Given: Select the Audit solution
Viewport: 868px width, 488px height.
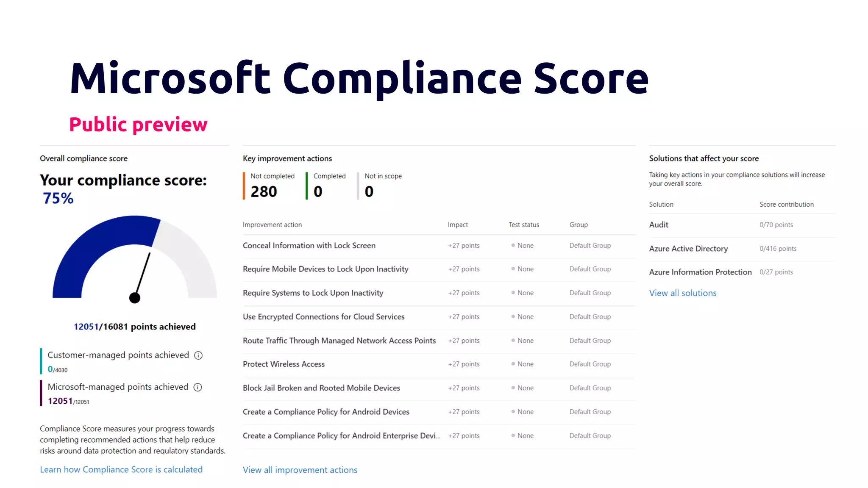Looking at the screenshot, I should tap(659, 225).
